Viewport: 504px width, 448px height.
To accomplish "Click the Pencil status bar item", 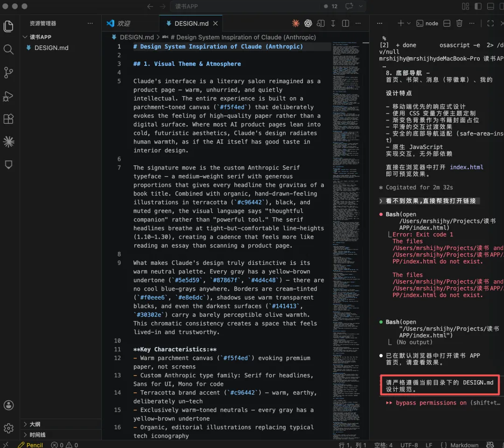I will point(30,444).
